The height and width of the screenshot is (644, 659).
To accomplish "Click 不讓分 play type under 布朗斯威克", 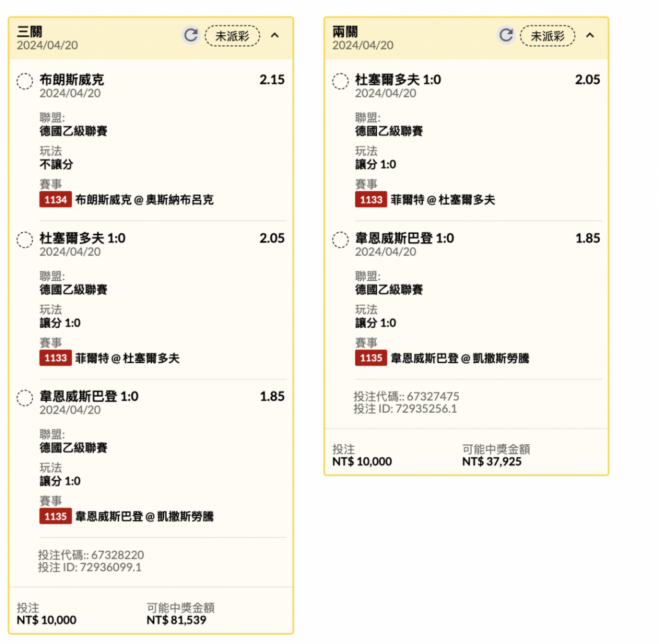I will (x=57, y=164).
